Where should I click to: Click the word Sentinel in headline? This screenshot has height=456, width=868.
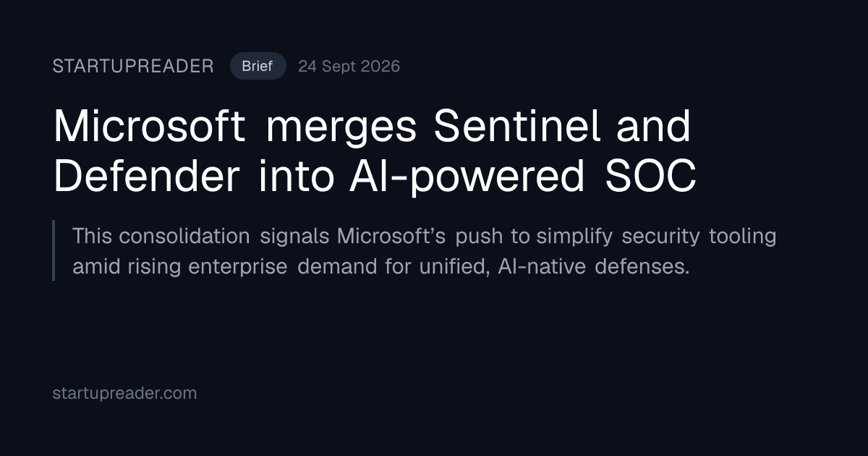[517, 126]
